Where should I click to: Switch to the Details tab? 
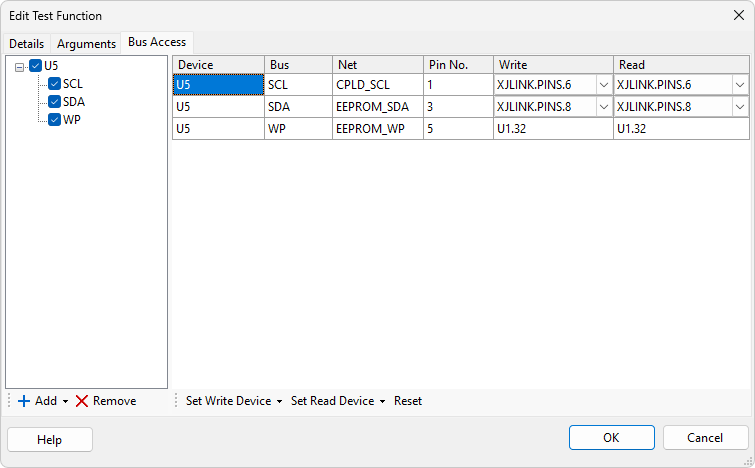27,44
